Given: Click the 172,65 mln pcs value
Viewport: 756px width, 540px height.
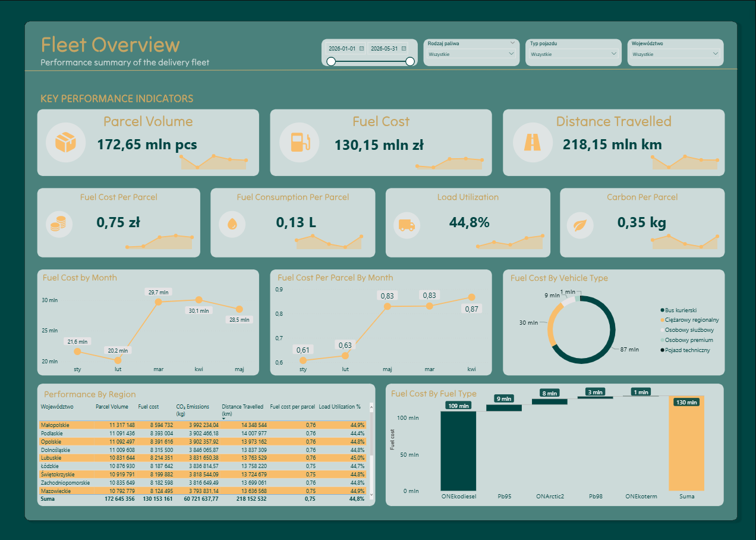Looking at the screenshot, I should click(x=147, y=145).
